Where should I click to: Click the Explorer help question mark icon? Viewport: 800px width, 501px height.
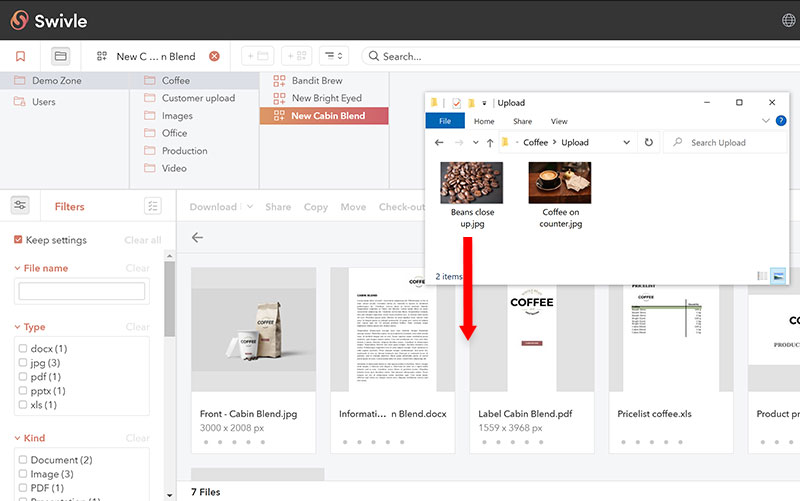(x=781, y=121)
